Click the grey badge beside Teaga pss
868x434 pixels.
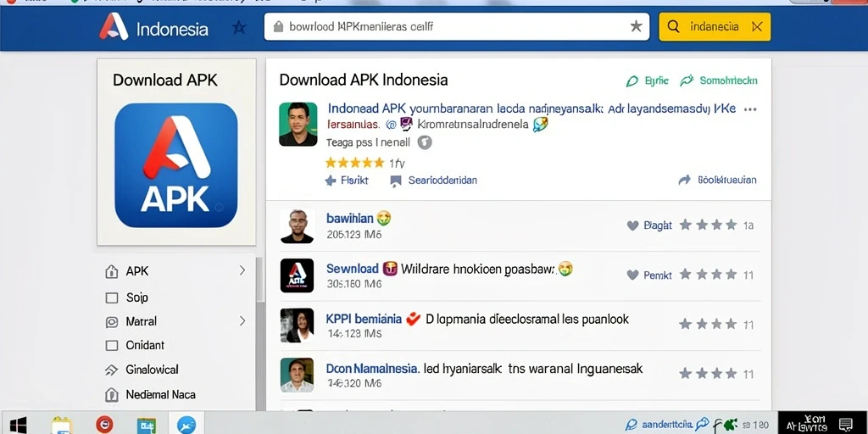pyautogui.click(x=424, y=142)
